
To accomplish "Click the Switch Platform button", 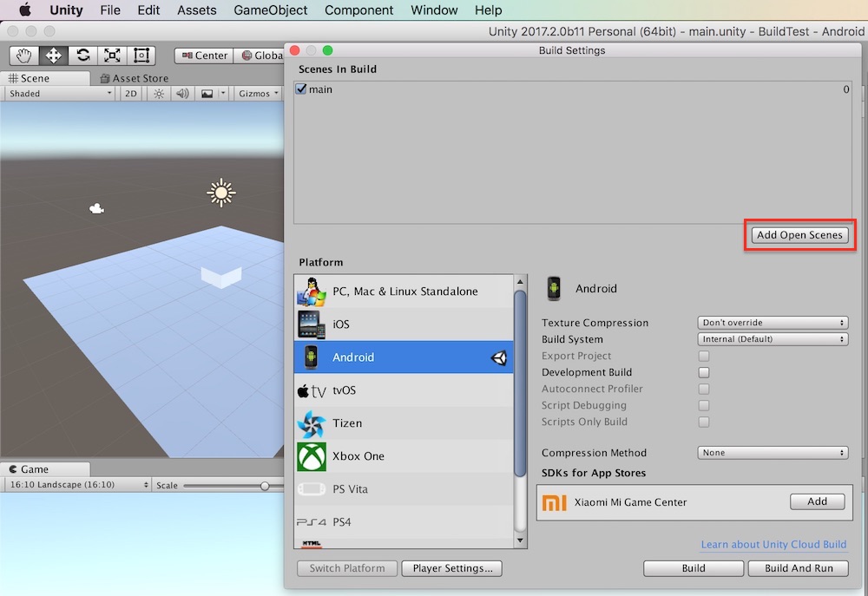I will coord(347,568).
